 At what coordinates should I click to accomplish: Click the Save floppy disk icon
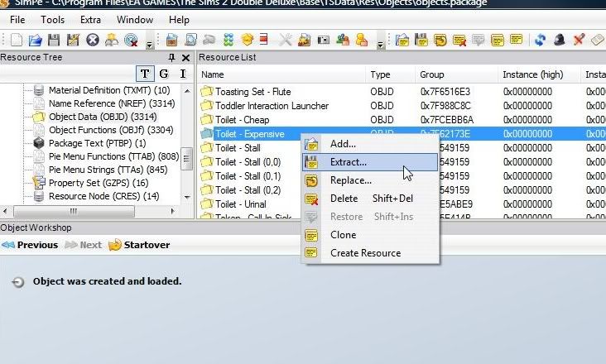[54, 40]
